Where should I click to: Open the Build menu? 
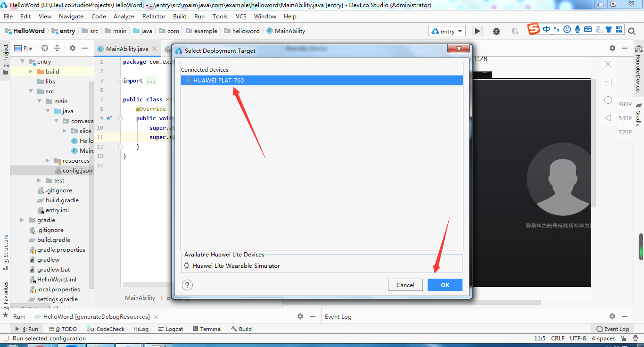[x=180, y=17]
